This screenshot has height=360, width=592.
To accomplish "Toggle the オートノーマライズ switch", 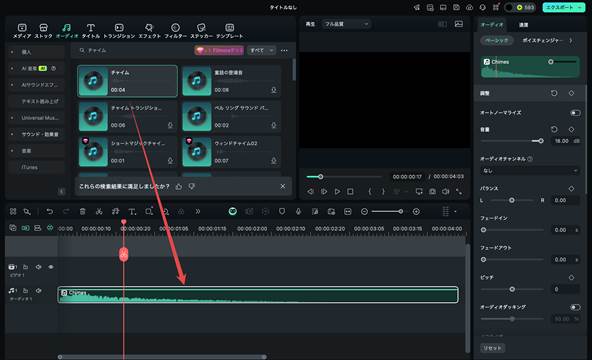I will point(575,112).
